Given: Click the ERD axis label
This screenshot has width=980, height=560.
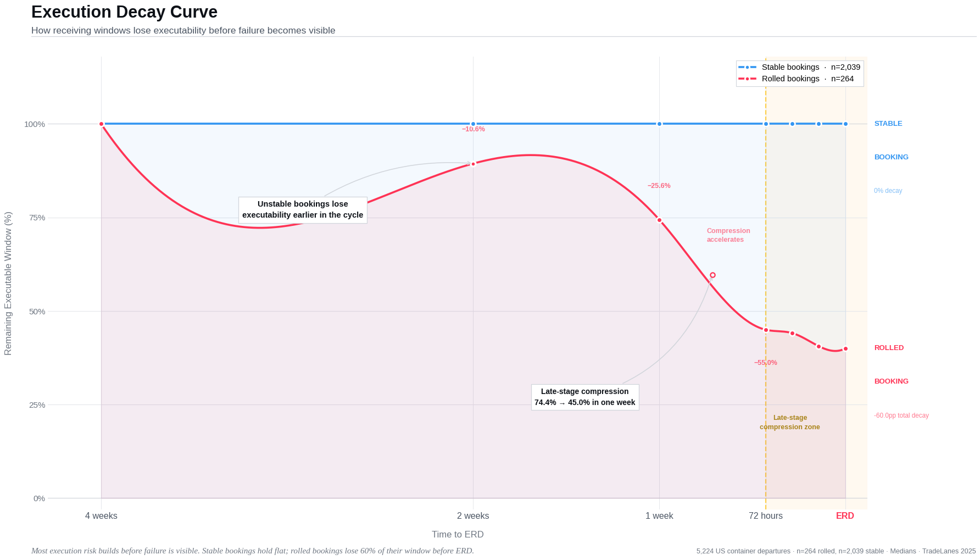Looking at the screenshot, I should click(x=845, y=515).
